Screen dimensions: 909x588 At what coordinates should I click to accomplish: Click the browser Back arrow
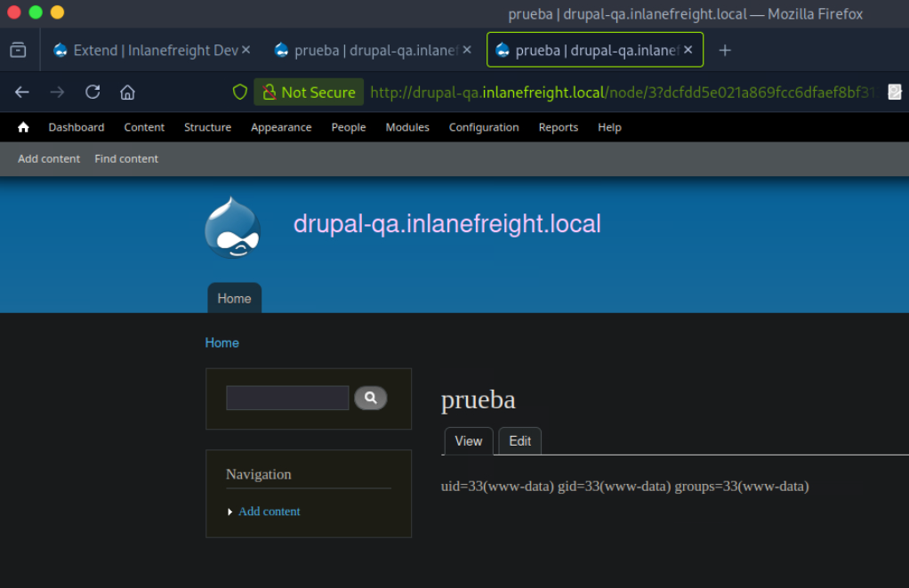point(22,93)
